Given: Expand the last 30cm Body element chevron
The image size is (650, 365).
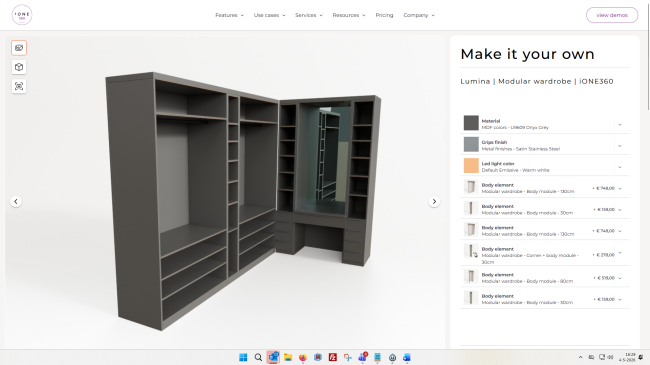Looking at the screenshot, I should (620, 299).
